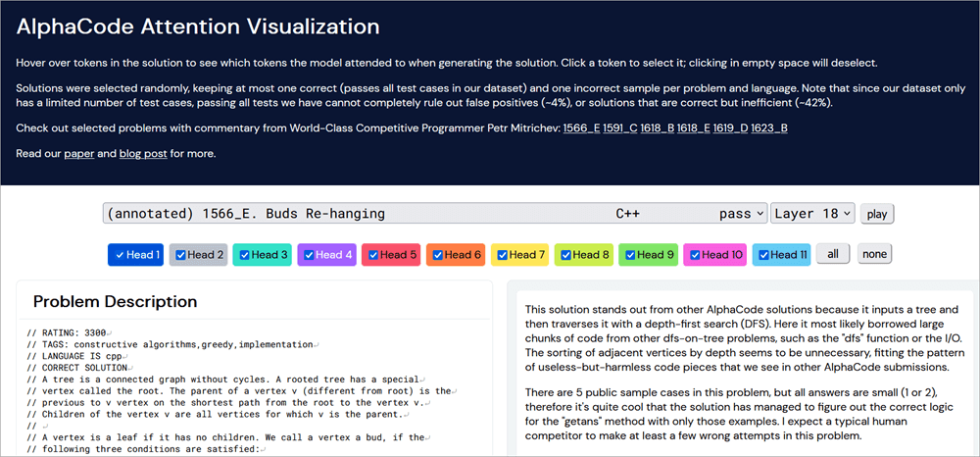Toggle the Head 8 checkbox
This screenshot has width=980, height=457.
click(x=566, y=255)
